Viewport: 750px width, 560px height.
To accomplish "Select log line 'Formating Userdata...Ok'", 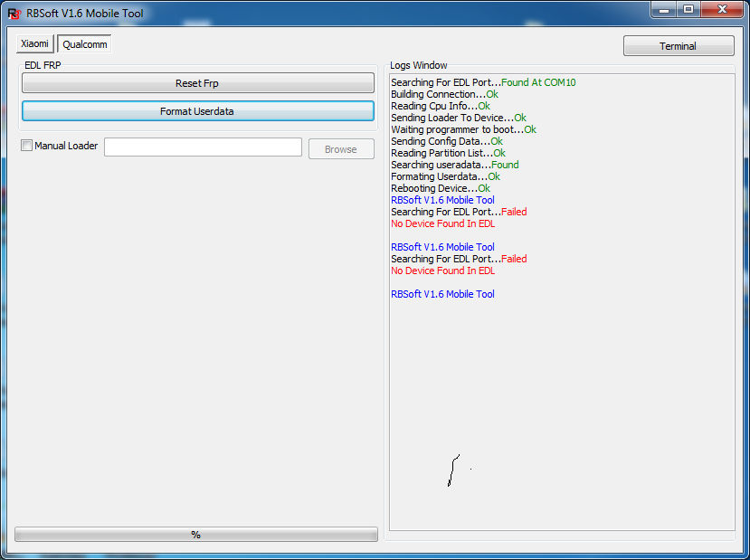I will point(445,176).
